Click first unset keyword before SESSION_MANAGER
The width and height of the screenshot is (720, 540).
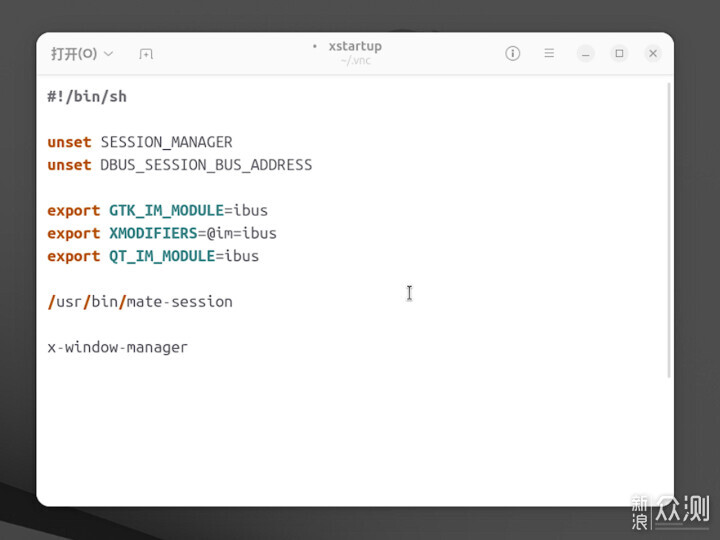pyautogui.click(x=69, y=142)
